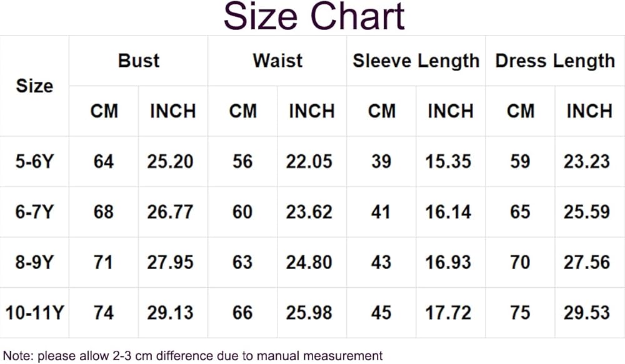Select the Dress Length header

555,61
